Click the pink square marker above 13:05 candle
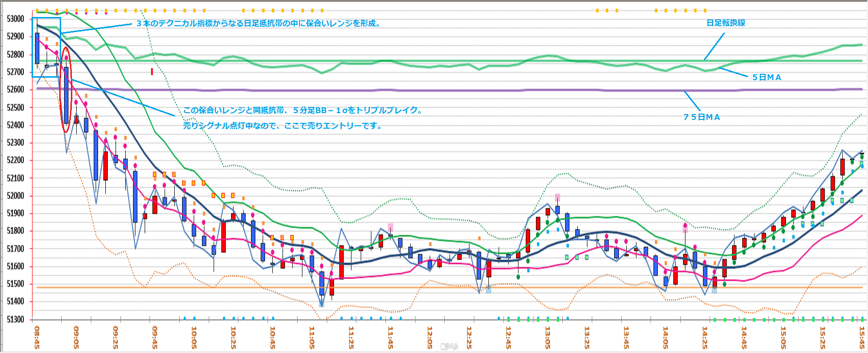This screenshot has width=868, height=353. 557,198
